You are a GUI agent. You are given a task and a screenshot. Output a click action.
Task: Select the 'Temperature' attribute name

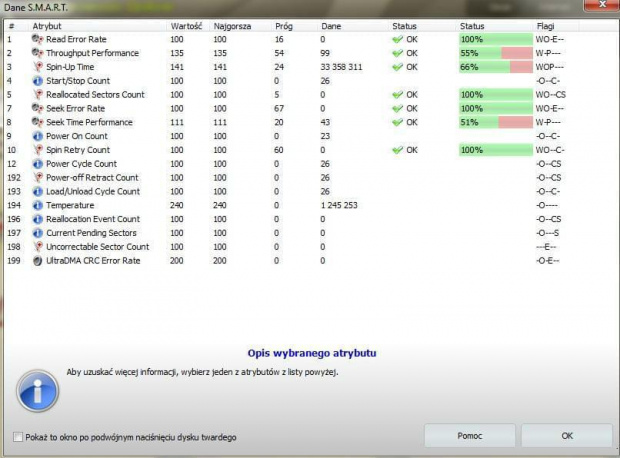(70, 205)
